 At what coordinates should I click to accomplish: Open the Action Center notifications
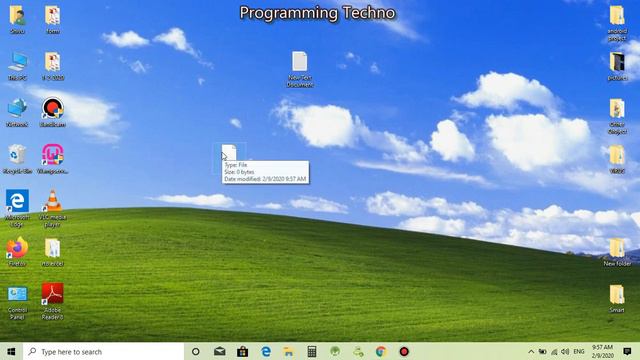[x=627, y=351]
